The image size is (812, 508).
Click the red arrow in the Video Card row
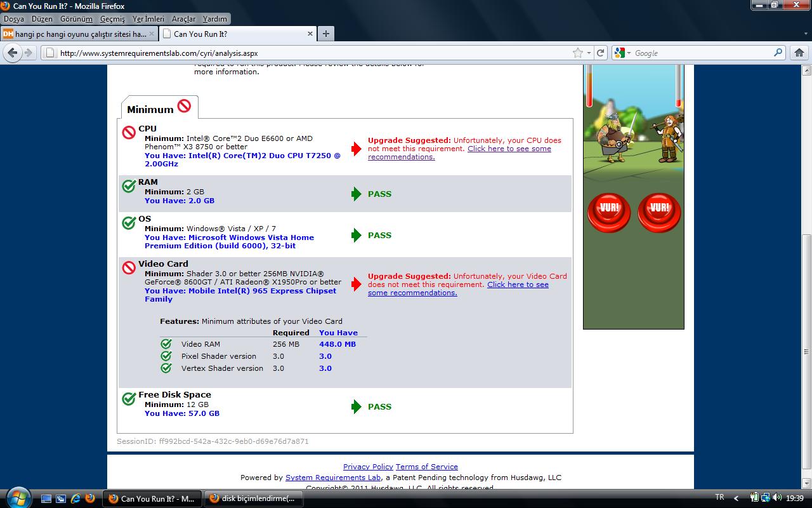(357, 284)
